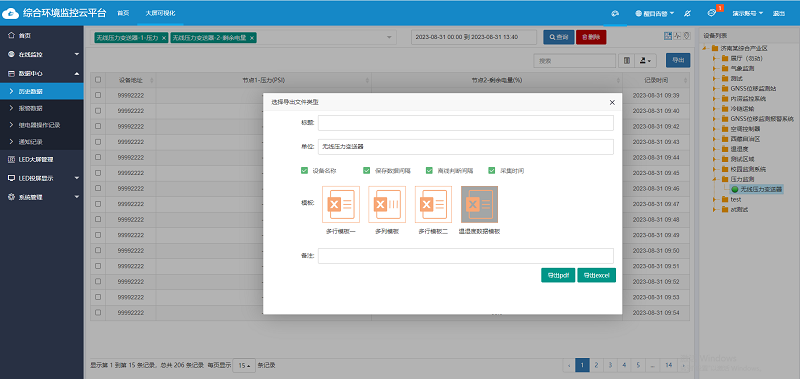Click the date range input field
The image size is (800, 379).
[474, 37]
